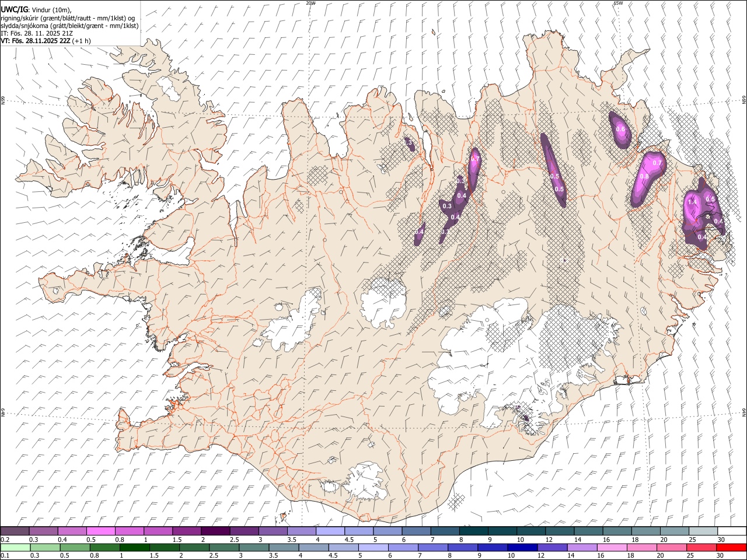This screenshot has width=747, height=560.
Task: Click the 0.8 precipitation value on the map
Action: [x=644, y=176]
